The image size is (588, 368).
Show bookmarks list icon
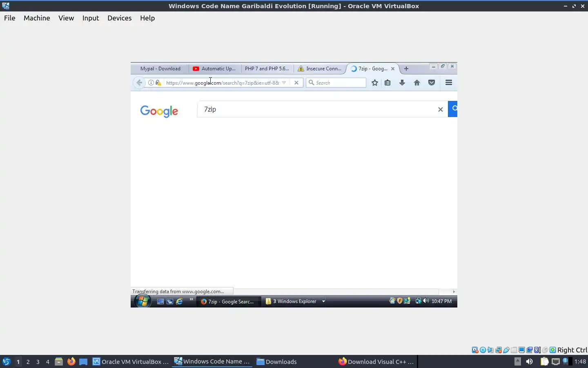[x=388, y=83]
